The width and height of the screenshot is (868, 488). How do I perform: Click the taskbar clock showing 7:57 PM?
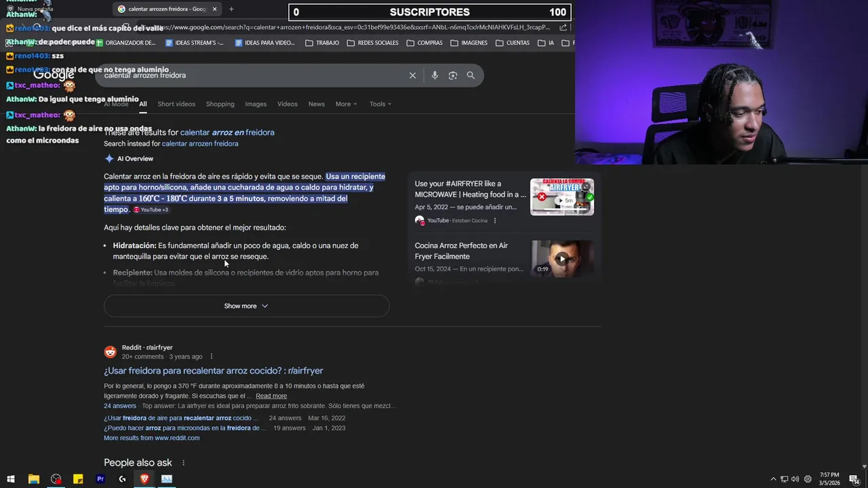coord(829,479)
